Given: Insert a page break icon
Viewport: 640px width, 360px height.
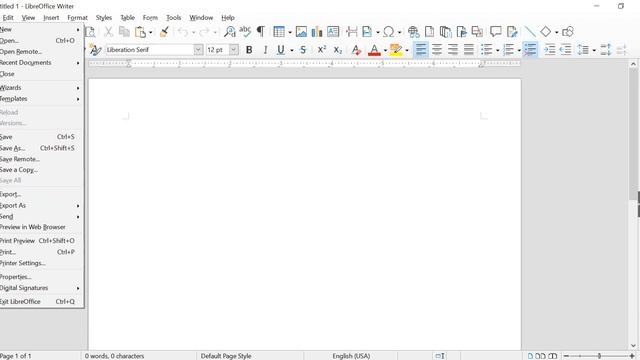Looking at the screenshot, I should coord(351,32).
